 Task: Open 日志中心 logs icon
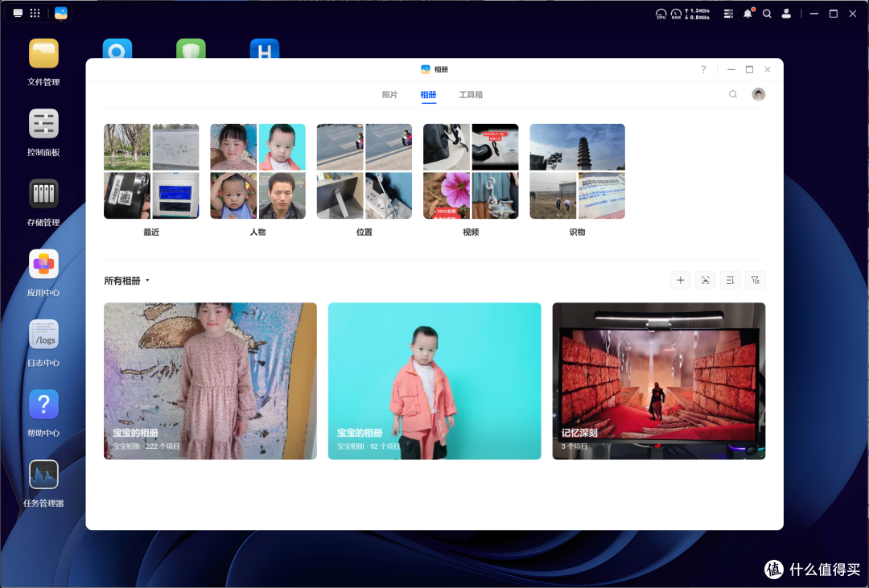(43, 334)
